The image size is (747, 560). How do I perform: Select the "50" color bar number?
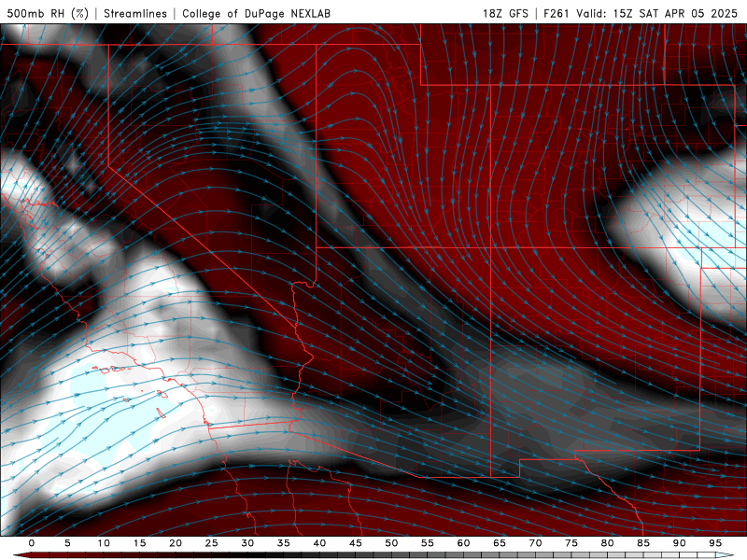pos(391,543)
